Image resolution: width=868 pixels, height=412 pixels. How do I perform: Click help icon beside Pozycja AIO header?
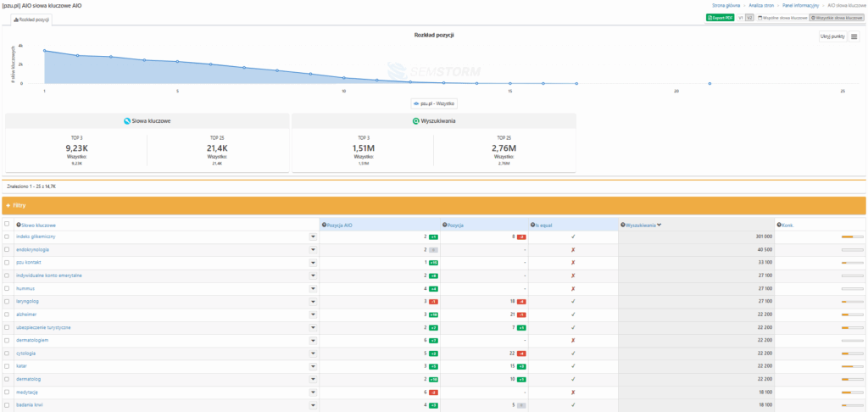(x=325, y=225)
